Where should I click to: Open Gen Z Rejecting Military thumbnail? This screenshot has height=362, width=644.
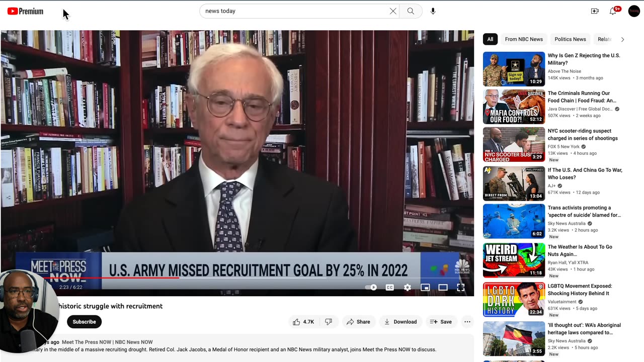(514, 69)
